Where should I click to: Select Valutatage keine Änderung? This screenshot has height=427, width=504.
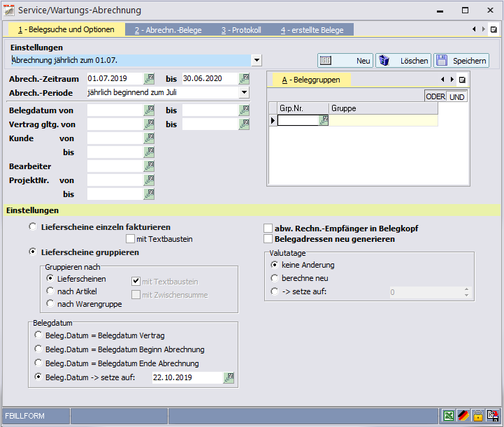274,265
